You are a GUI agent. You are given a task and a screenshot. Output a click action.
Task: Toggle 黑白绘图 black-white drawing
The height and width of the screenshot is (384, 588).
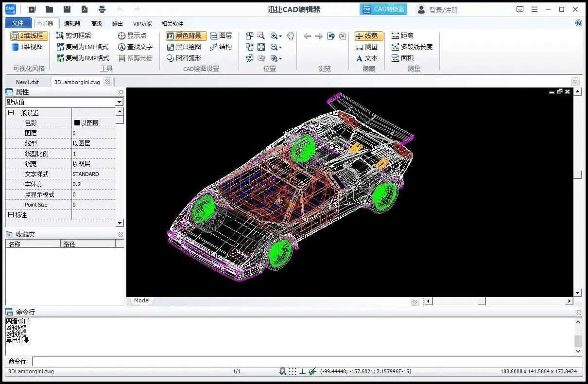(184, 47)
